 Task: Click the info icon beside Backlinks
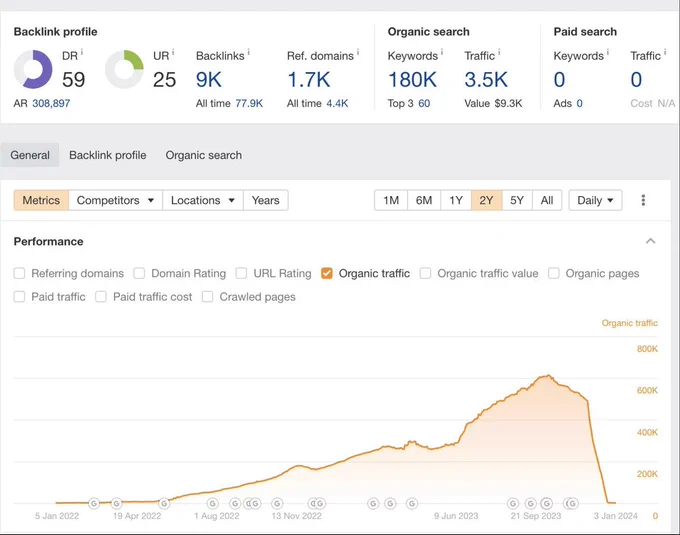tap(248, 52)
